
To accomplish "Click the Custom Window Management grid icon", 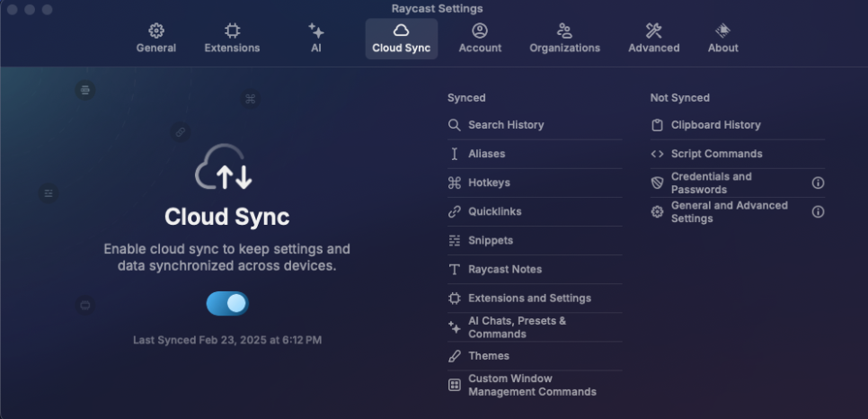I will pyautogui.click(x=455, y=385).
